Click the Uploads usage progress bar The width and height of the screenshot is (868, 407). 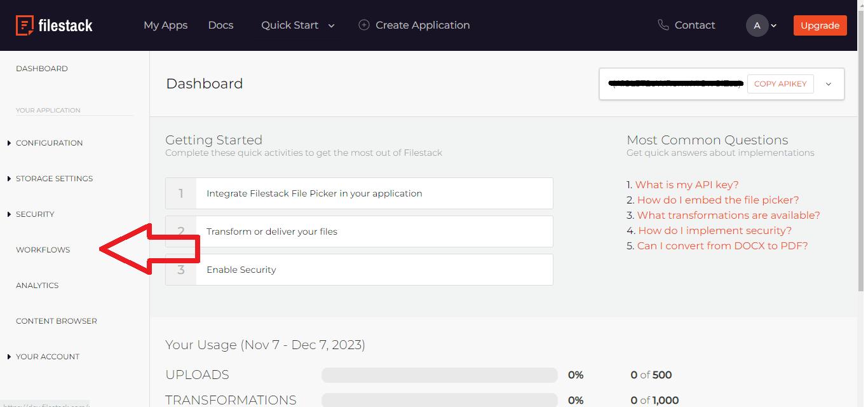pos(439,375)
